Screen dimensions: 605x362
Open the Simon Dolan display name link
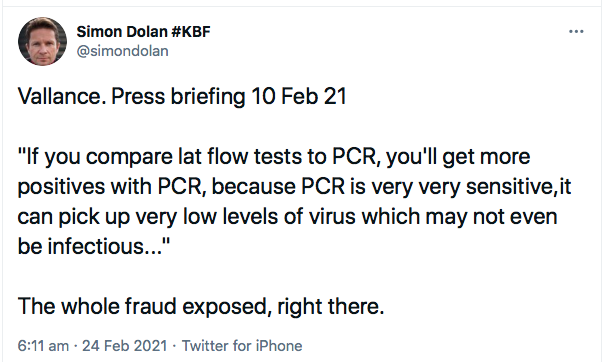pyautogui.click(x=121, y=32)
